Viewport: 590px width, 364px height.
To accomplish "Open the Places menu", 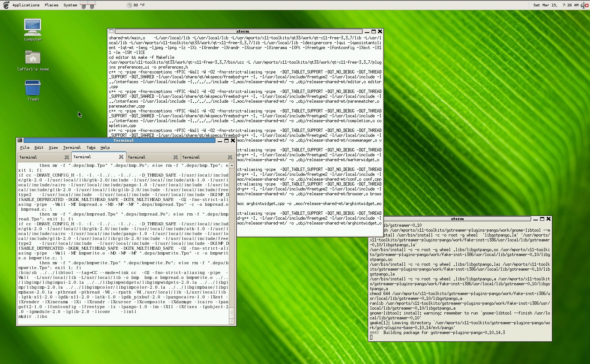I will click(x=51, y=5).
